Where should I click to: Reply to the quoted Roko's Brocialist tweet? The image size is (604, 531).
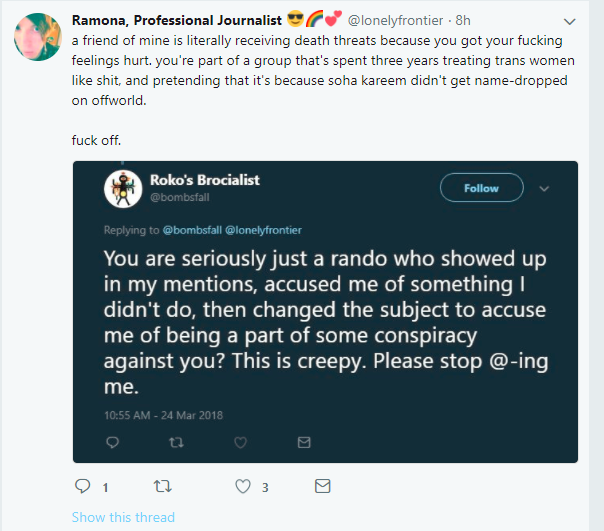tap(112, 442)
